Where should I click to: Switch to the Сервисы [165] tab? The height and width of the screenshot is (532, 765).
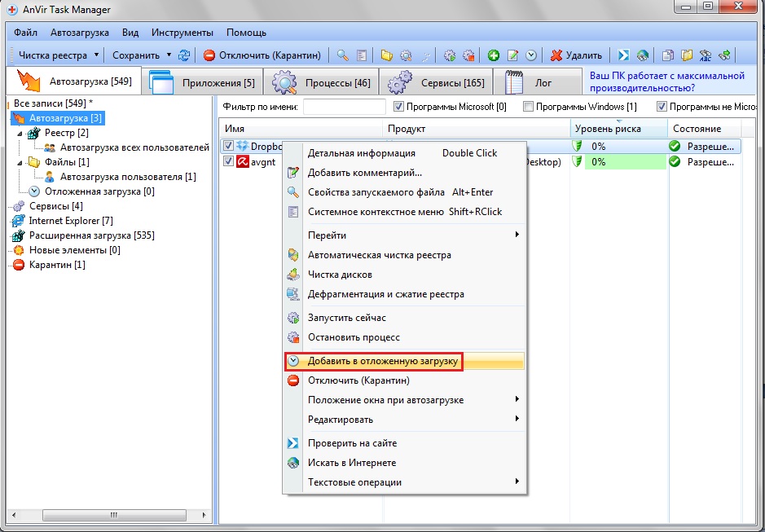pyautogui.click(x=436, y=82)
